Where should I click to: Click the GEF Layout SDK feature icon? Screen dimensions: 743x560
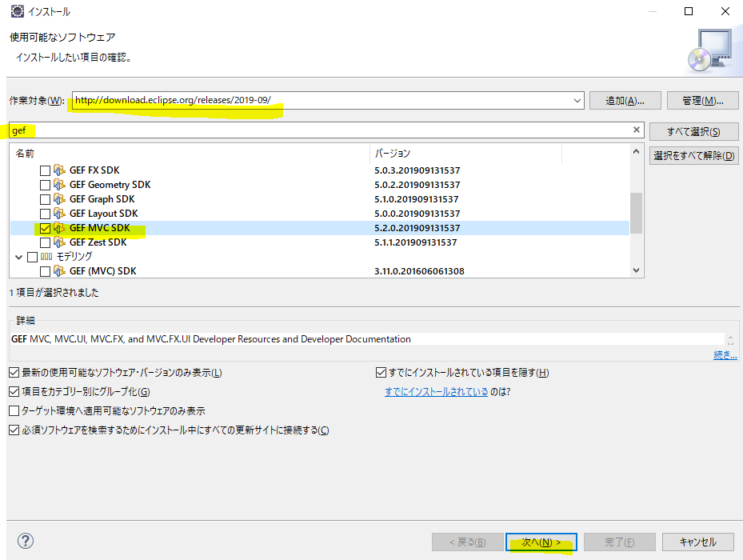[x=59, y=214]
